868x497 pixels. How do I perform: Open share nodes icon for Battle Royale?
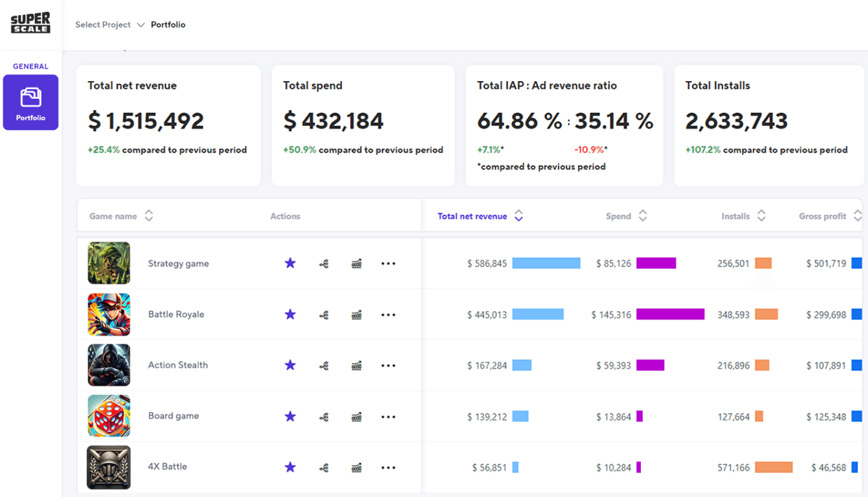click(324, 315)
